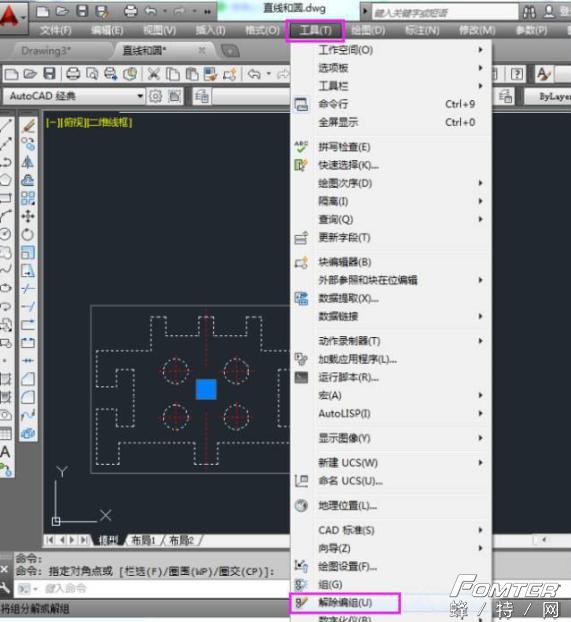Viewport: 571px width, 622px height.
Task: Click Undo in the quick access toolbar
Action: (x=150, y=11)
